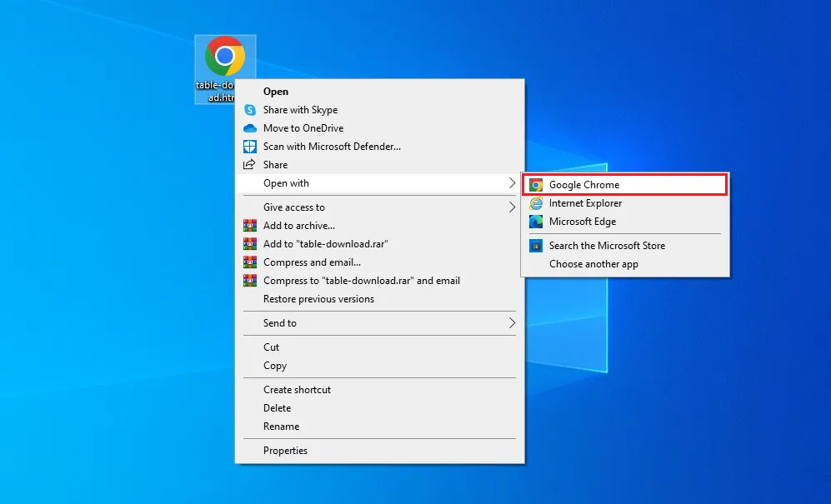This screenshot has width=831, height=504.
Task: Click the WinRAR icon next to Add to archive...
Action: pos(250,225)
